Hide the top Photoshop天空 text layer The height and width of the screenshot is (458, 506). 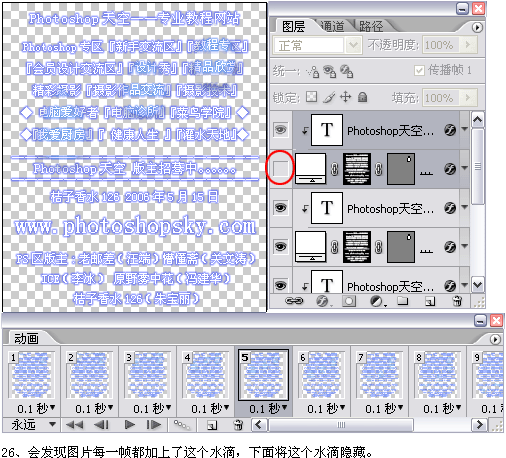pos(280,129)
